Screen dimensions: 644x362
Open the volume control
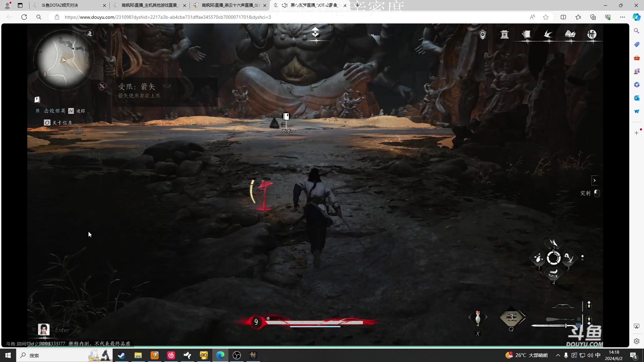[x=590, y=355]
